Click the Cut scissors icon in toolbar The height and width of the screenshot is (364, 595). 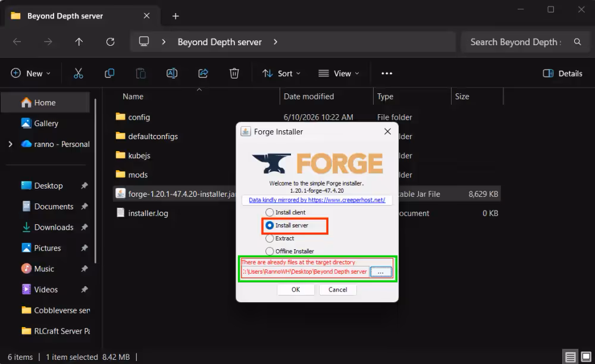click(x=78, y=73)
